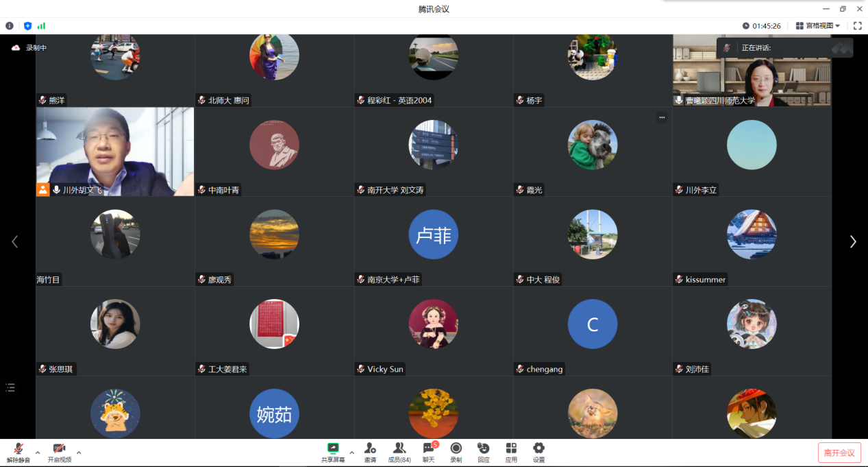Open the 邀请 invite icon

(370, 448)
